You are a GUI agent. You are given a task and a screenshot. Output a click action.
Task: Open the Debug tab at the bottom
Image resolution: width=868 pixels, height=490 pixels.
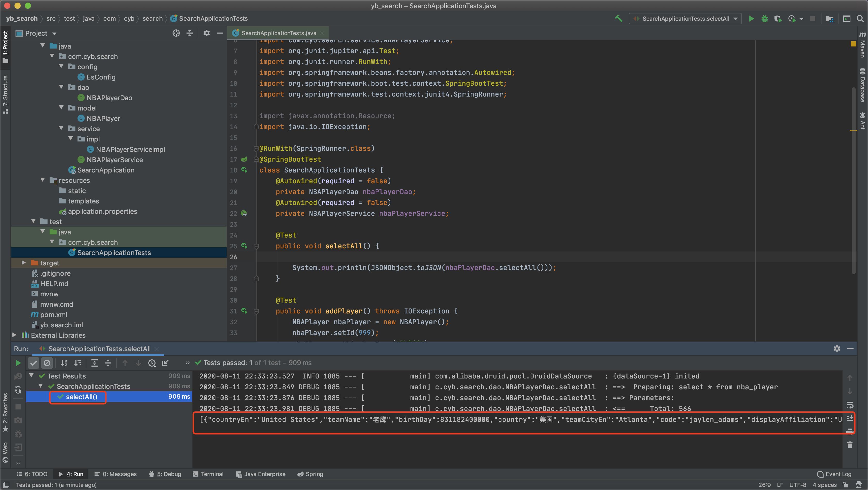165,474
